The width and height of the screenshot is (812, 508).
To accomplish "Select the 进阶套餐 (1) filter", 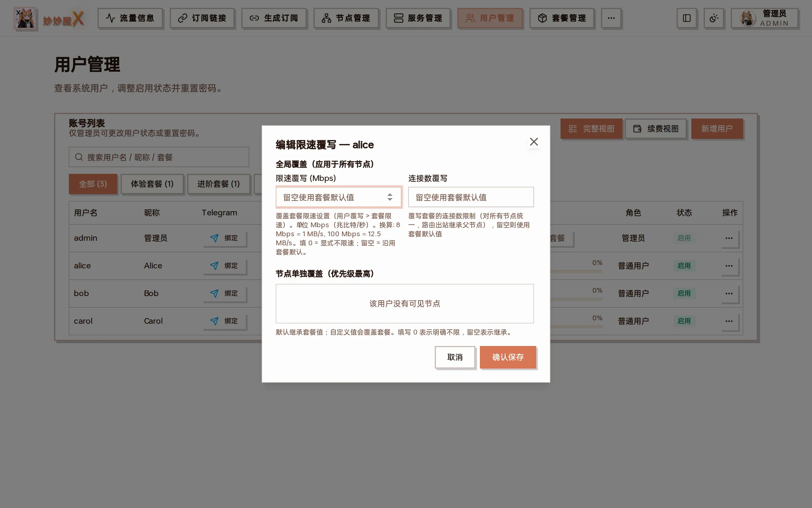I will point(219,184).
